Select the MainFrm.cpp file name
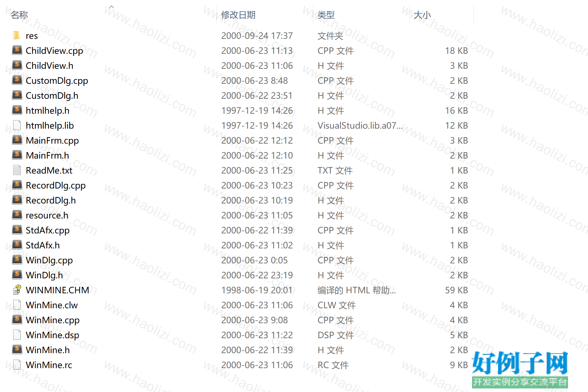This screenshot has width=588, height=392. coord(52,141)
